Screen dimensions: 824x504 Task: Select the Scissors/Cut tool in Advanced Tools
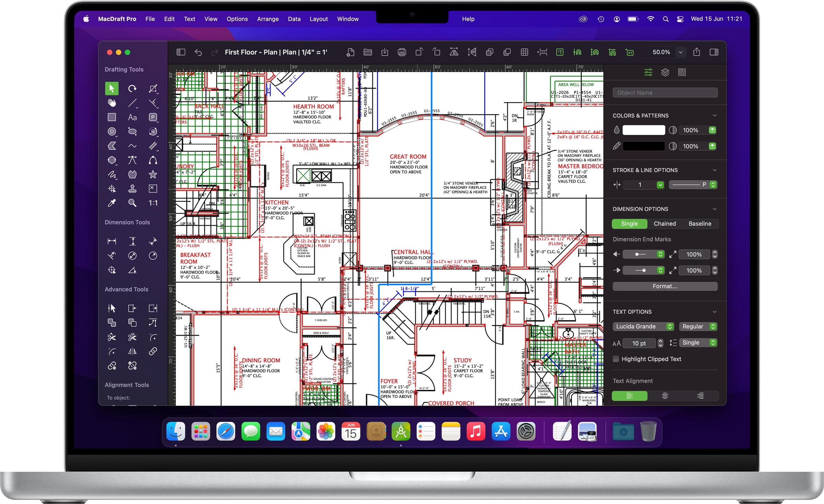112,337
